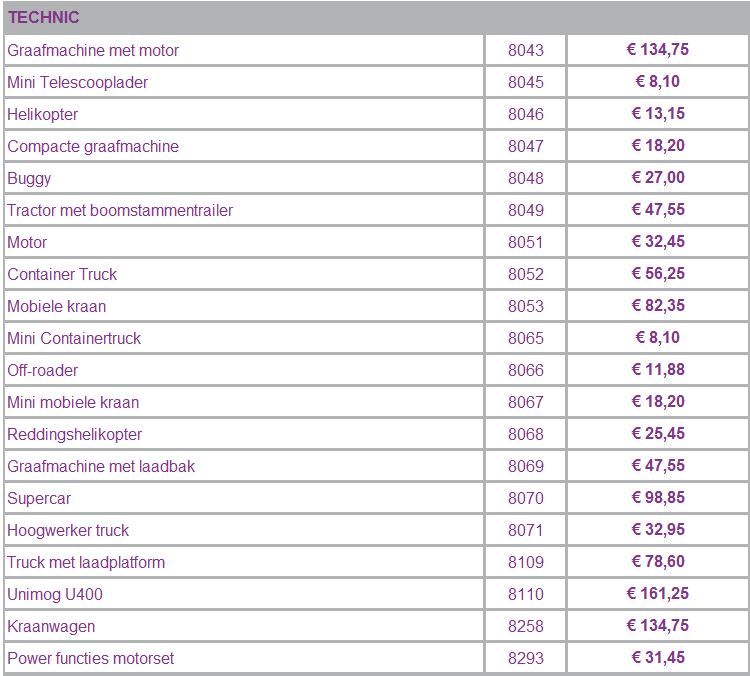Click 'Graafmachine met laadbak' entry
Viewport: 750px width, 676px height.
pos(101,467)
